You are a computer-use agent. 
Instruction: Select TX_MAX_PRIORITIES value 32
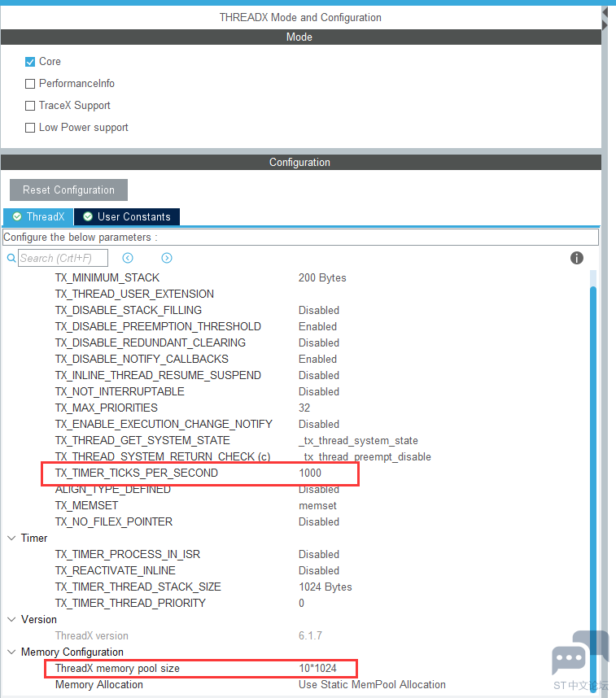pyautogui.click(x=304, y=408)
